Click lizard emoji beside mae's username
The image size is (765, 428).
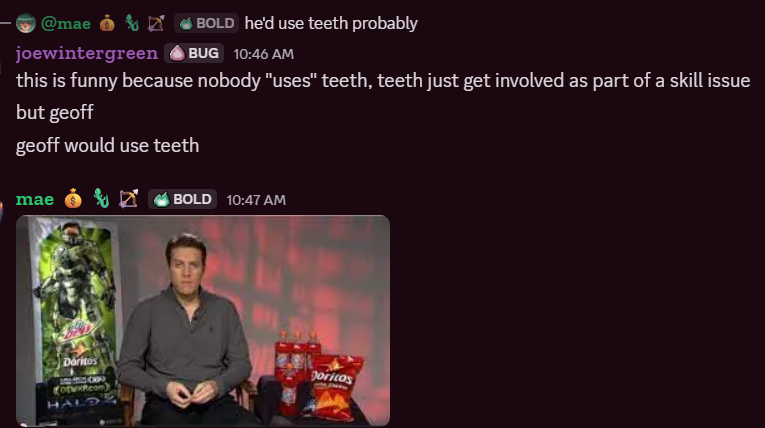click(100, 199)
